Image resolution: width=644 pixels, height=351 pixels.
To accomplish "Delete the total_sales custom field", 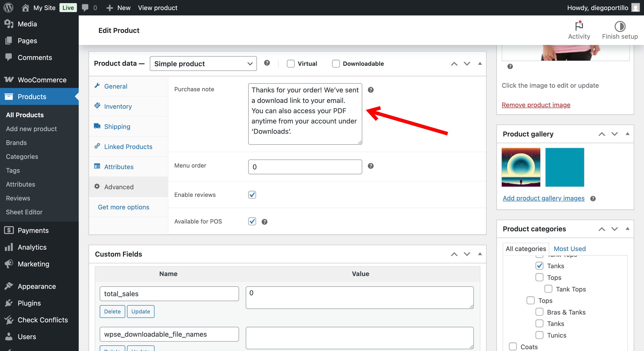I will 112,311.
